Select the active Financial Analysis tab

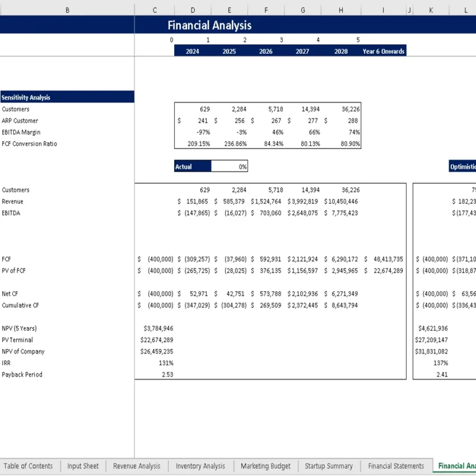pos(456,465)
